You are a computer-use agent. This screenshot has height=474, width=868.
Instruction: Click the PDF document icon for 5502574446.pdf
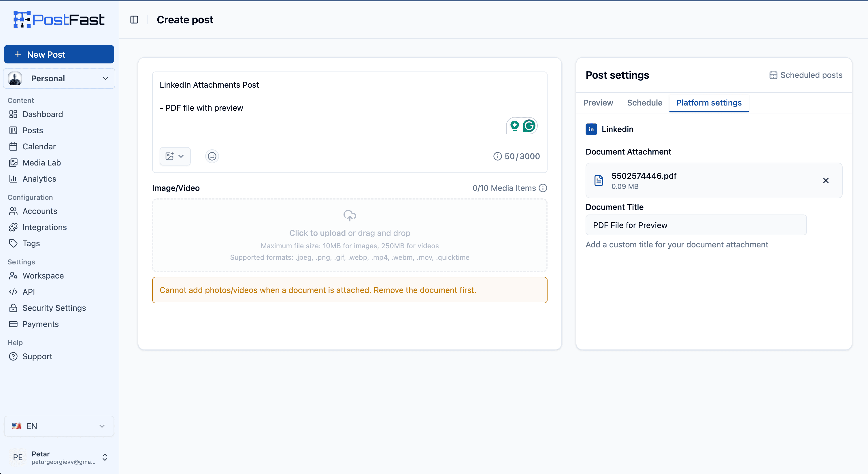599,180
